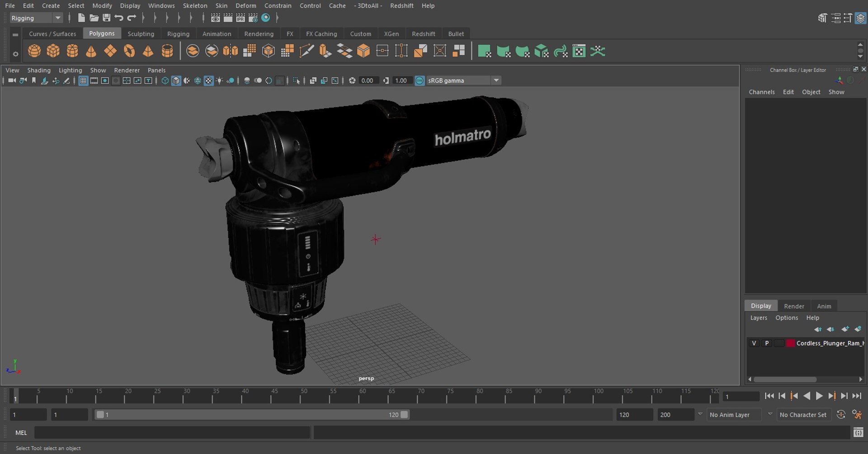Toggle textured display checker icon
Viewport: 868px width, 454px height.
point(208,80)
